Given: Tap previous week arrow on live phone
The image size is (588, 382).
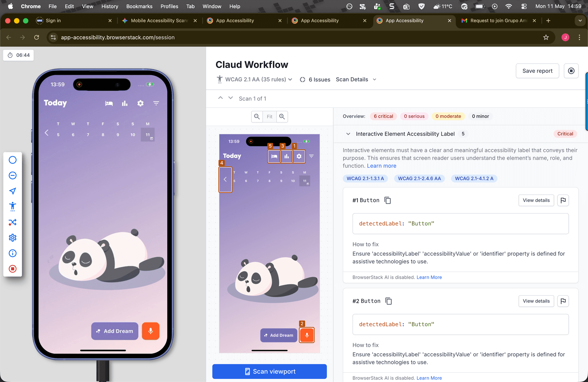Looking at the screenshot, I should (x=47, y=133).
